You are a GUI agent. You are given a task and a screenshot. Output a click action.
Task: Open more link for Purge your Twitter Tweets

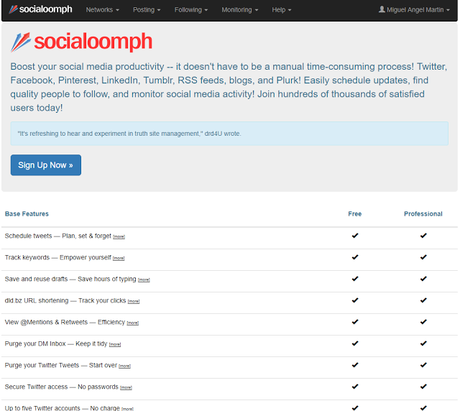coord(125,366)
